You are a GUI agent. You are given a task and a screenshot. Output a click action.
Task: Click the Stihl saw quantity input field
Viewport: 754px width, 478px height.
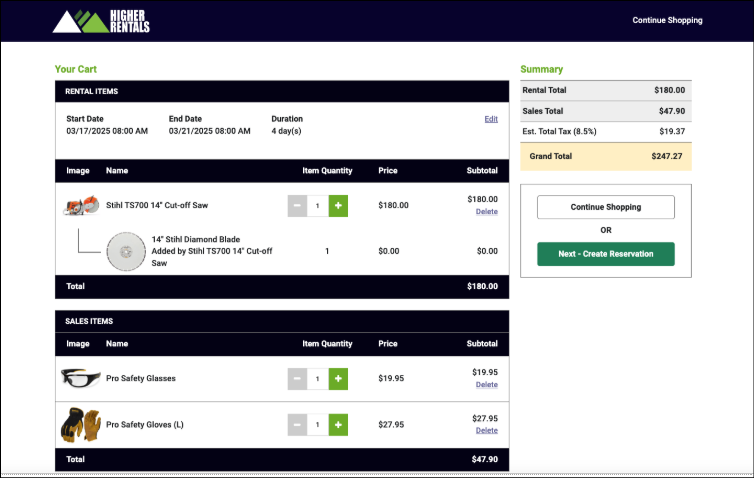coord(318,206)
